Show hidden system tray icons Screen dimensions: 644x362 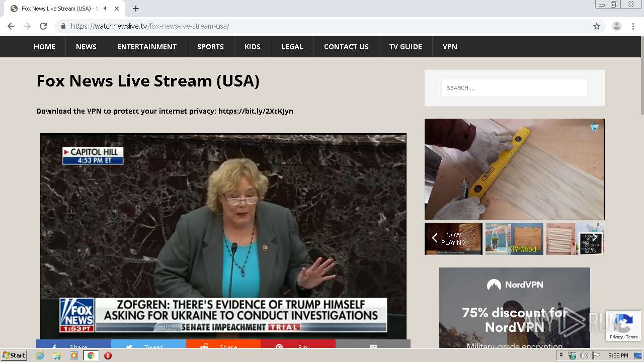tap(561, 355)
